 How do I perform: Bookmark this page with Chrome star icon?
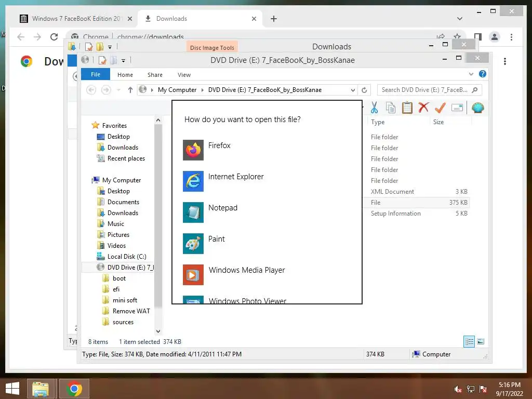click(457, 37)
